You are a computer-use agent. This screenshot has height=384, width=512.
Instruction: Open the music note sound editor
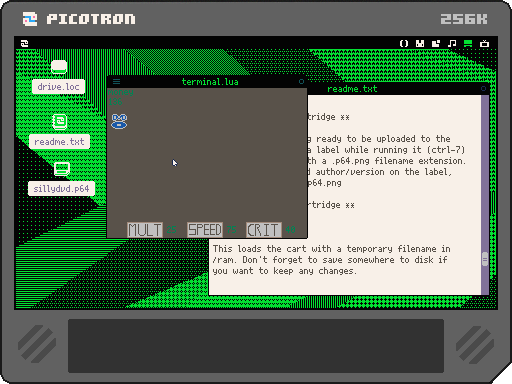[452, 43]
